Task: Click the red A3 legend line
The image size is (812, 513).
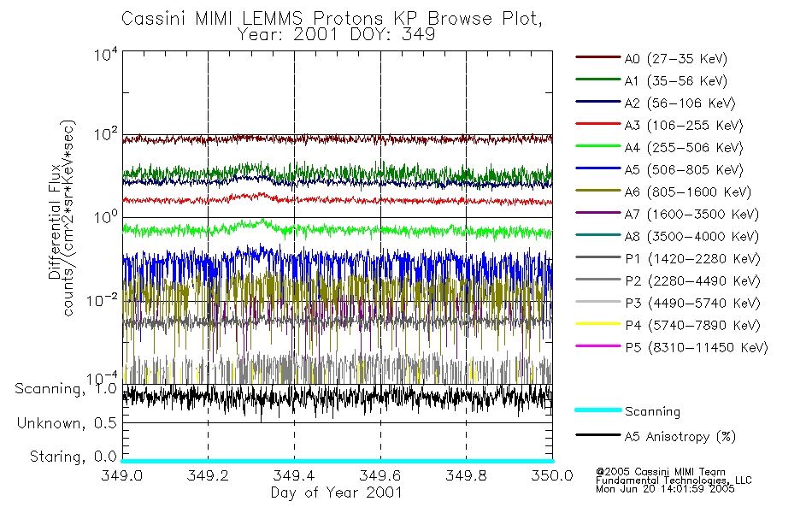Action: pyautogui.click(x=597, y=124)
